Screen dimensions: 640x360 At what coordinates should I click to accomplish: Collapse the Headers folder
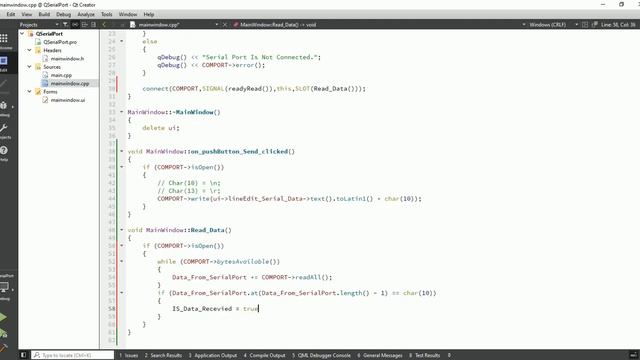click(29, 50)
